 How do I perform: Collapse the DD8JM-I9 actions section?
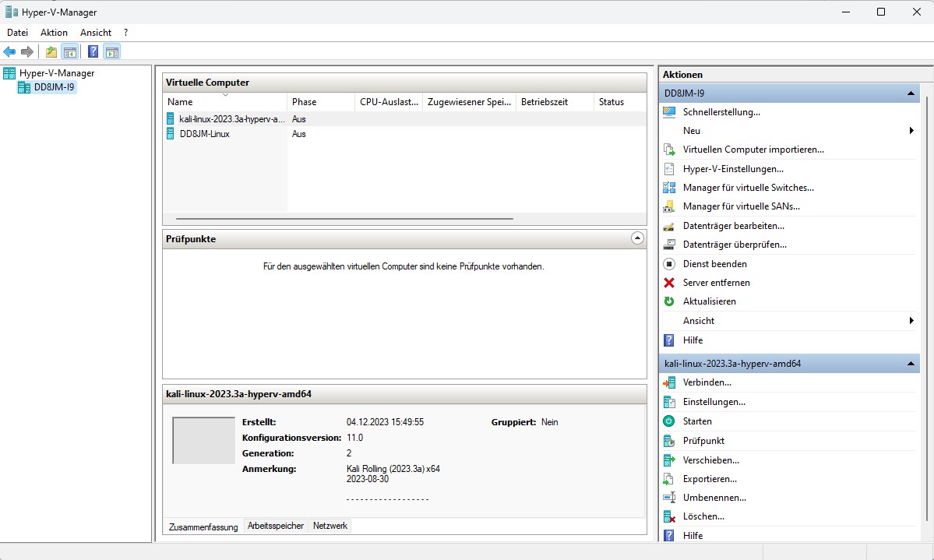(x=911, y=93)
